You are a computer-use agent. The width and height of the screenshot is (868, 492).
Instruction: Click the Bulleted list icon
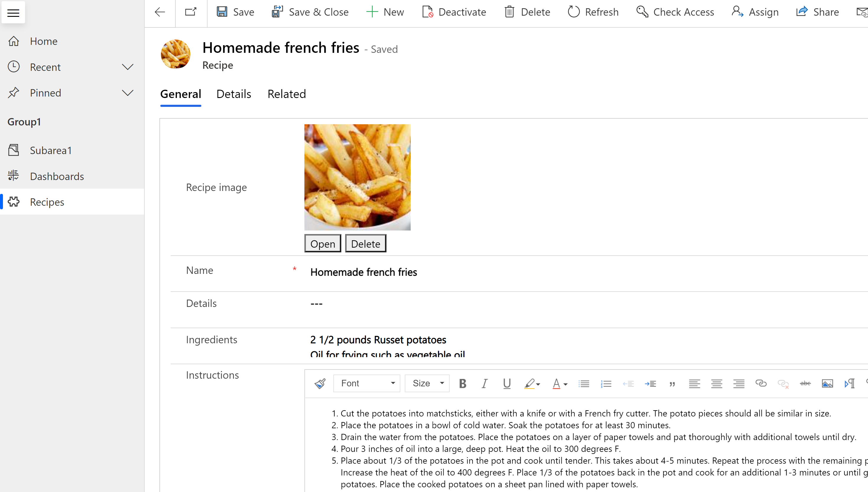pos(584,383)
